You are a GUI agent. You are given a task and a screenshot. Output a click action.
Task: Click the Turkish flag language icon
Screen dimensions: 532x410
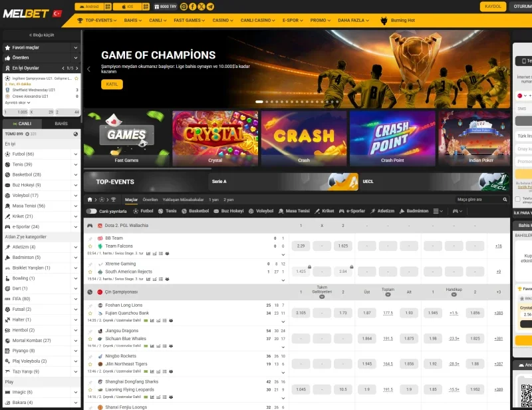(x=57, y=13)
